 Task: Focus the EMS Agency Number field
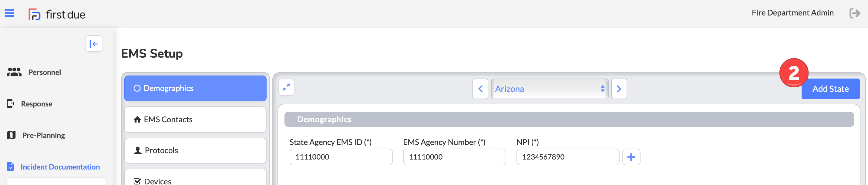(454, 157)
